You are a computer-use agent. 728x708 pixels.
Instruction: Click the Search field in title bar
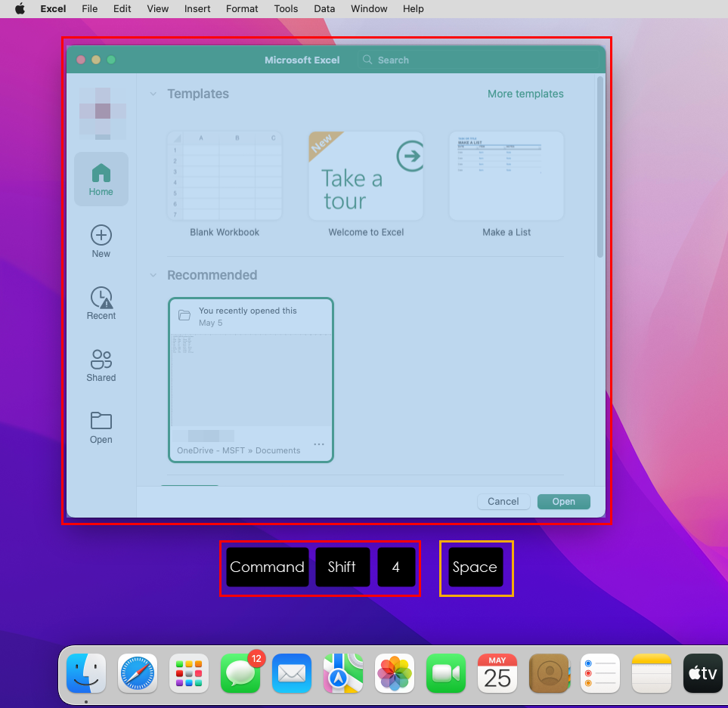tap(479, 60)
